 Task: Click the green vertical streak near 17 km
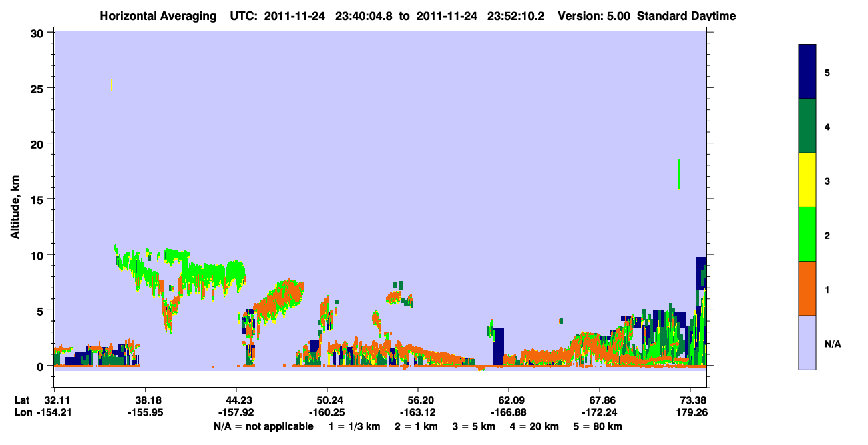(x=679, y=174)
